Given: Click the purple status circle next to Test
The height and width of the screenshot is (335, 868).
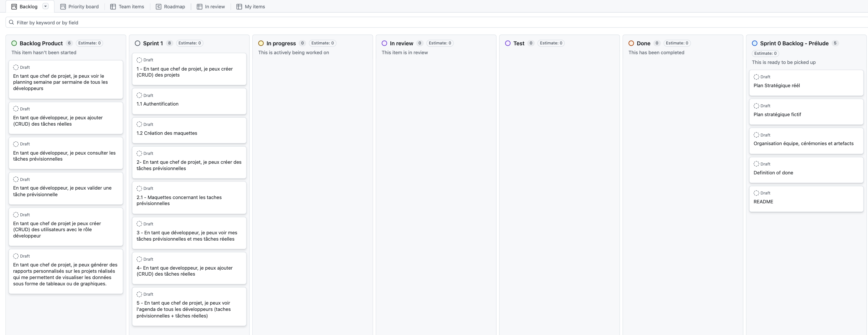Looking at the screenshot, I should point(508,43).
